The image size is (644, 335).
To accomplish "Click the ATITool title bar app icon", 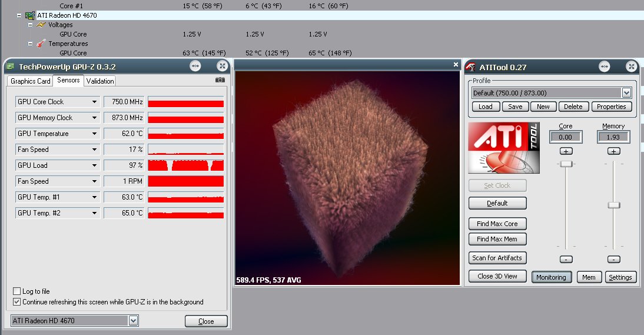I will [471, 67].
